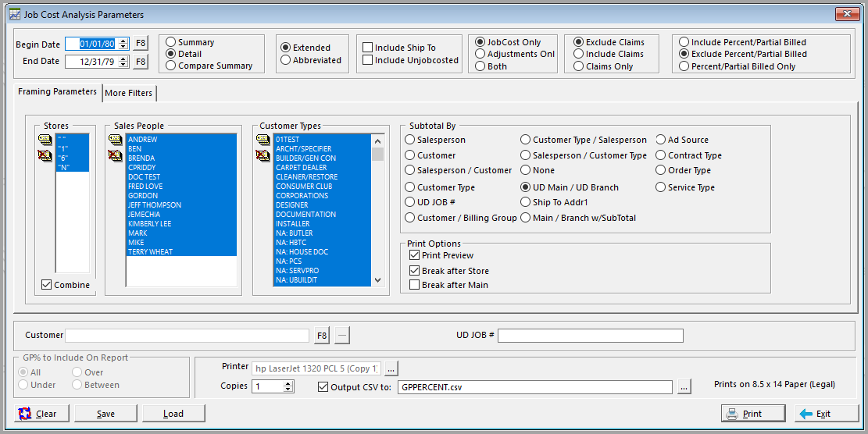Switch to the More Filters tab
The image size is (868, 434).
128,93
